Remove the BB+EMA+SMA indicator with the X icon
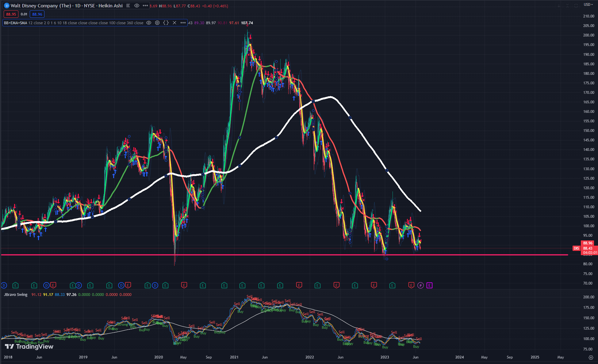Viewport: 598px width, 364px height. click(x=174, y=23)
